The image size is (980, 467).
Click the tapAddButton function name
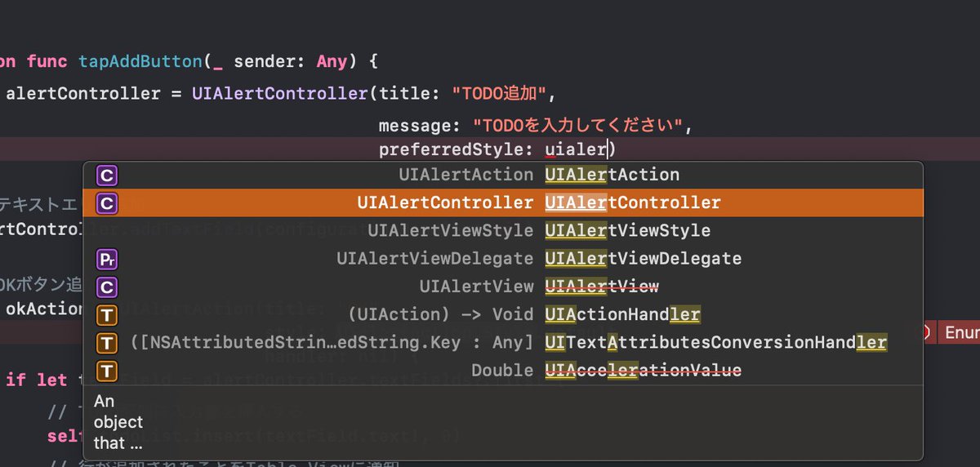(x=142, y=62)
